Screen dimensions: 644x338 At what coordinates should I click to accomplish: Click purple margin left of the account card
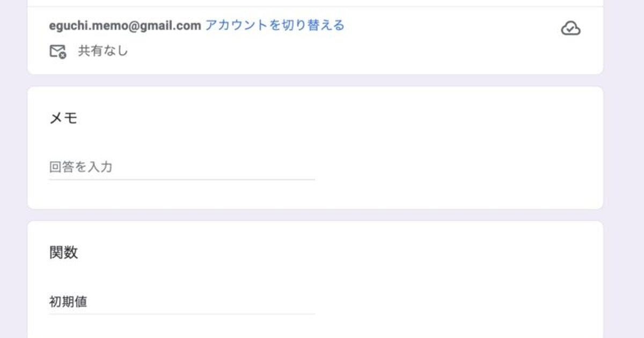tap(13, 38)
